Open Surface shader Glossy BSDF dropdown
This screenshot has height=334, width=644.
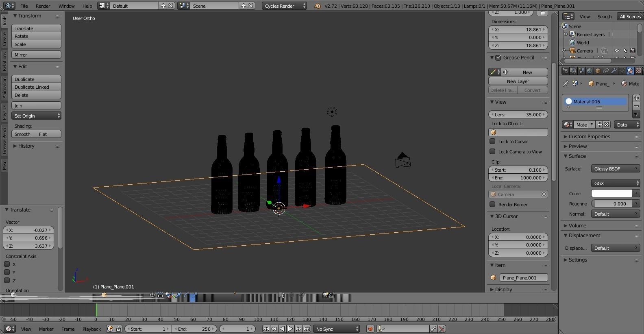click(616, 168)
